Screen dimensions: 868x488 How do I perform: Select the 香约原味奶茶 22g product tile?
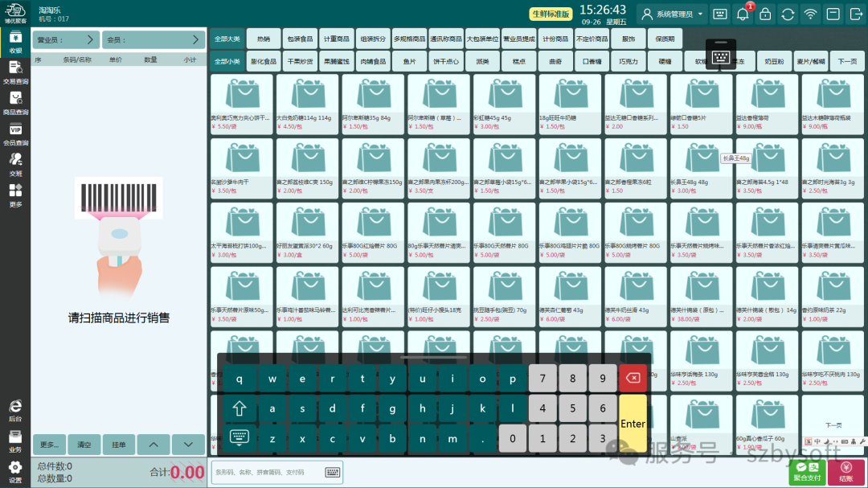[x=833, y=297]
